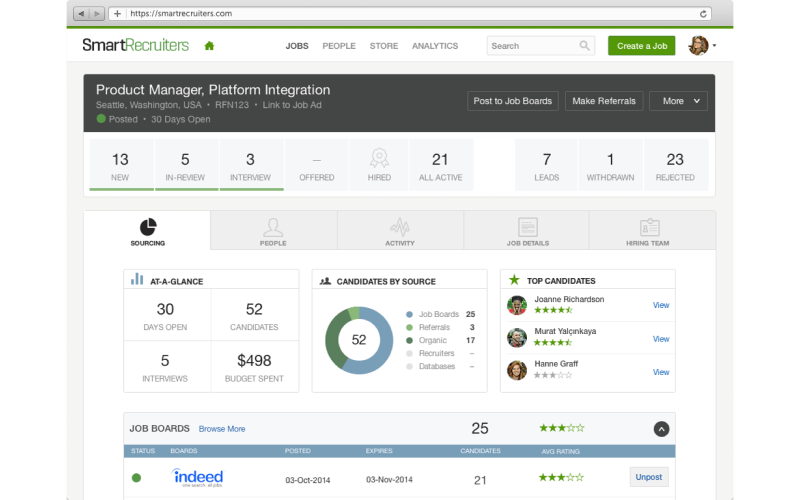Add a new tab with plus button
This screenshot has width=800, height=500.
click(117, 14)
